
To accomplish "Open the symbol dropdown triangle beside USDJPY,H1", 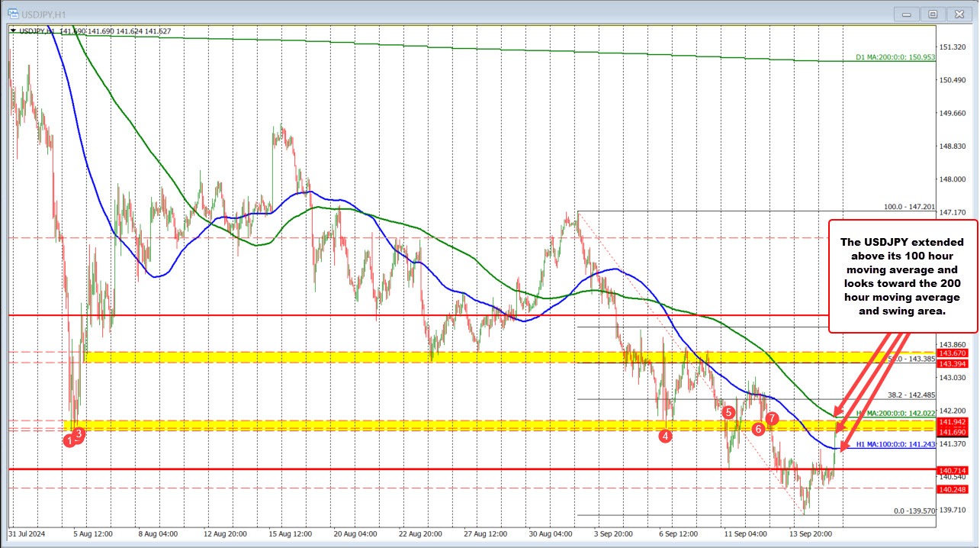I will coord(15,31).
